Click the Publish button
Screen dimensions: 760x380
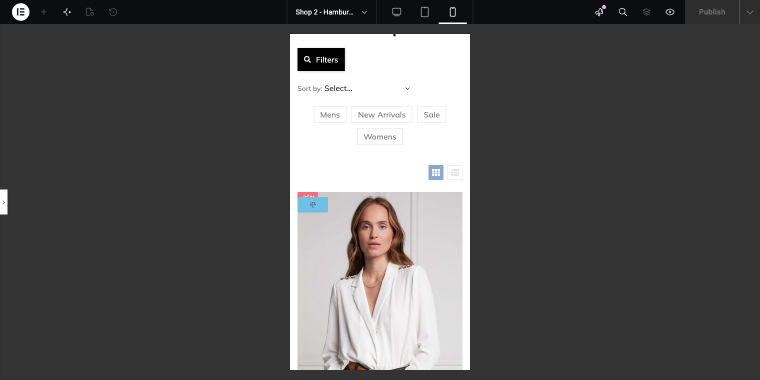[x=712, y=12]
